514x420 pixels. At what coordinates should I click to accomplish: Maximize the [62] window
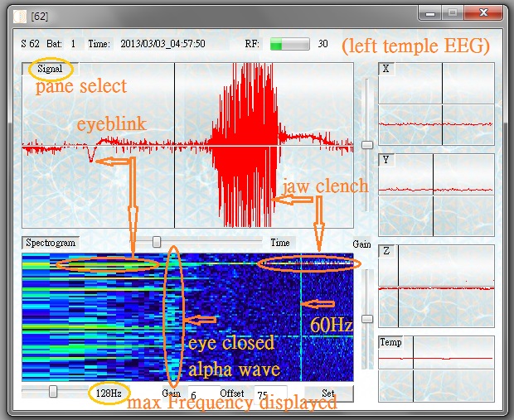(453, 13)
